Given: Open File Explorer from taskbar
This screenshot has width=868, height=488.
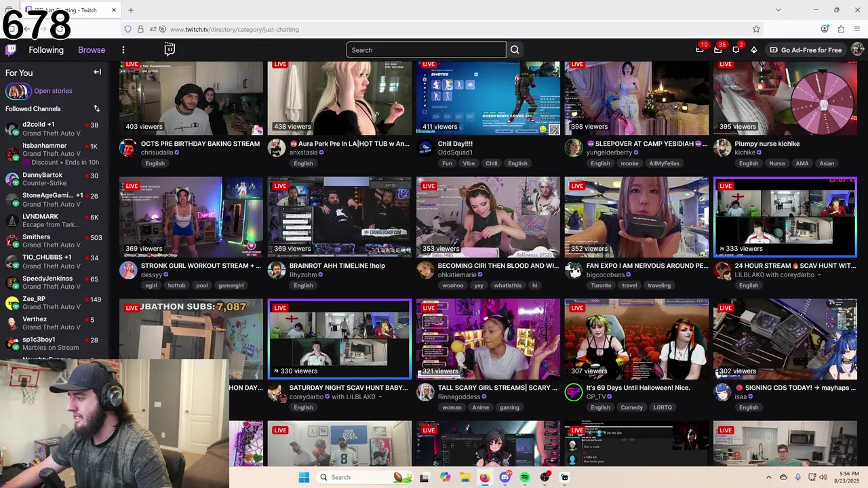Looking at the screenshot, I should coord(465,477).
